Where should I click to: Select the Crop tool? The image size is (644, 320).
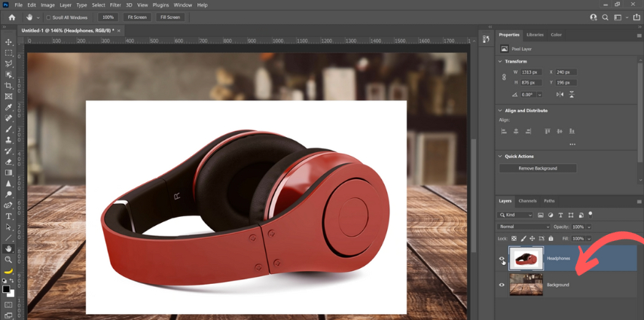click(9, 86)
